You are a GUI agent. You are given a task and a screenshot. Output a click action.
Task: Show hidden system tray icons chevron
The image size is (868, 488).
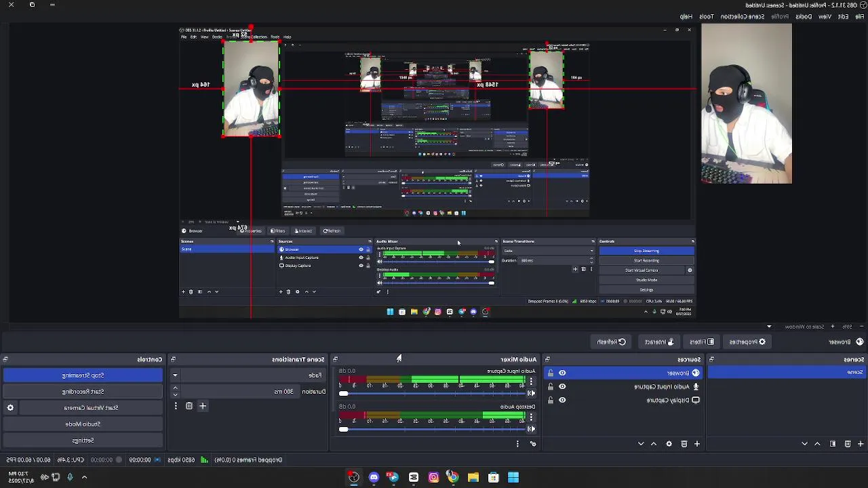click(x=84, y=477)
